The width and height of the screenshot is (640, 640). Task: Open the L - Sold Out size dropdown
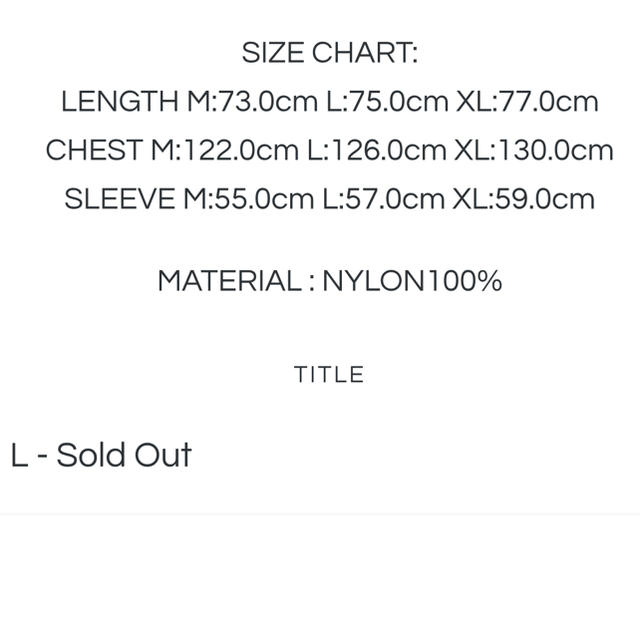click(x=320, y=455)
